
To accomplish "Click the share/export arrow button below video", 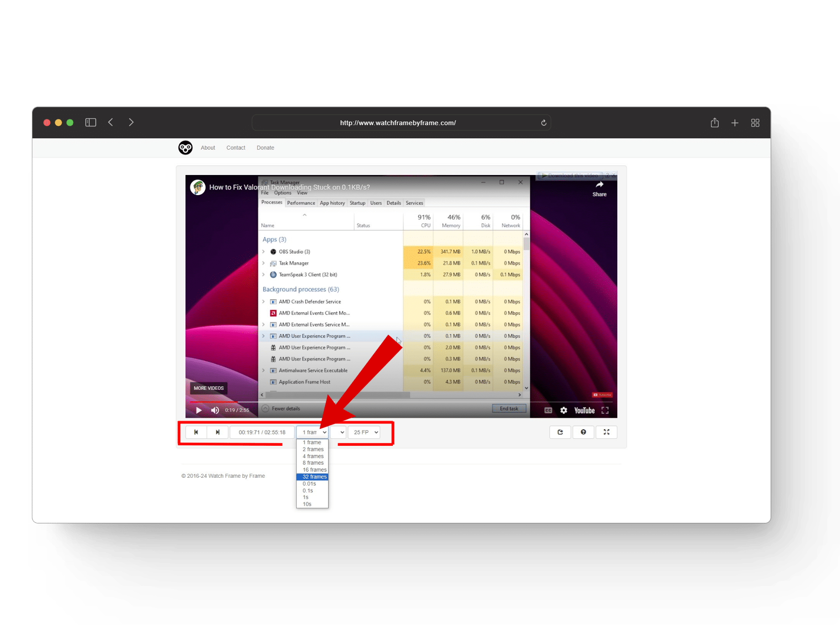I will point(560,432).
